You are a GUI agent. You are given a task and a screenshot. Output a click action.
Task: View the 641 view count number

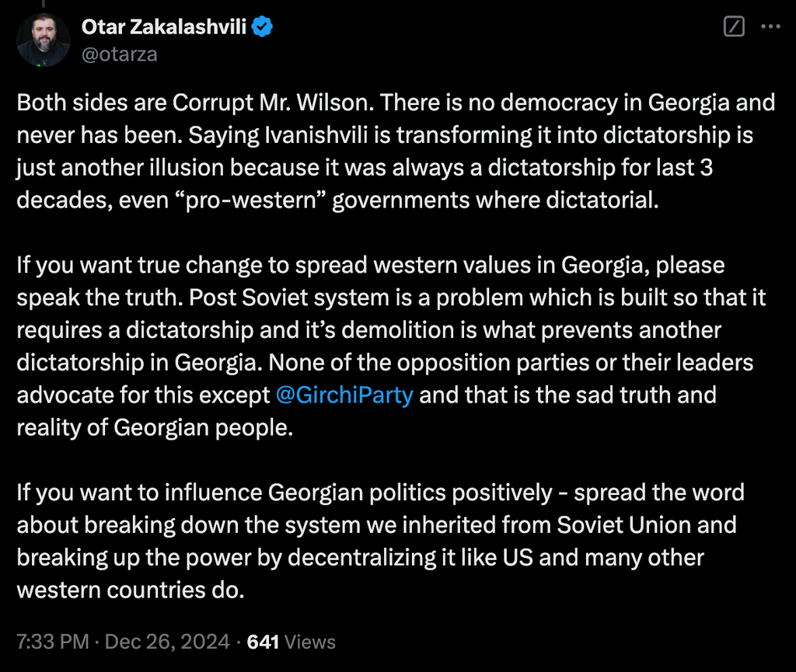(263, 642)
